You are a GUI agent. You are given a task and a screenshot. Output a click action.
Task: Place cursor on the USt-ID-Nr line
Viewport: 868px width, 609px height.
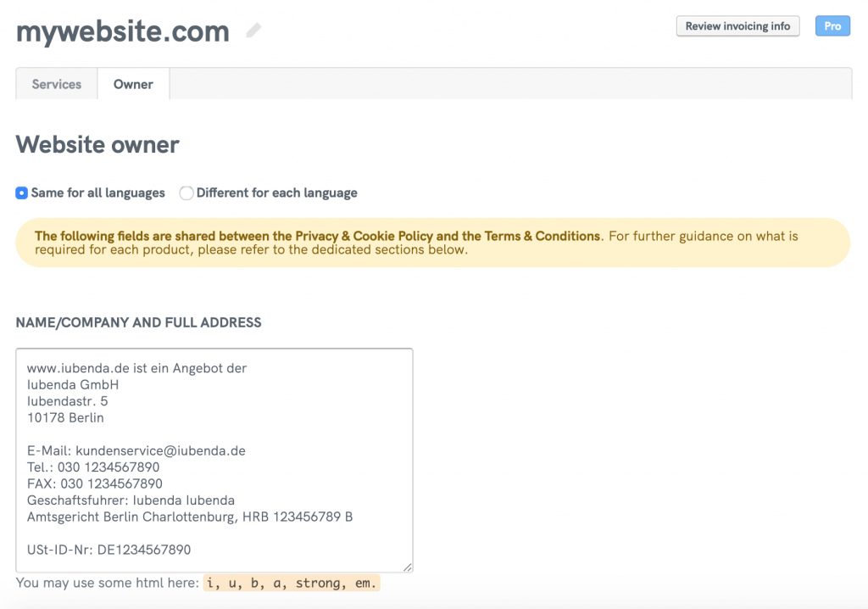pyautogui.click(x=109, y=550)
